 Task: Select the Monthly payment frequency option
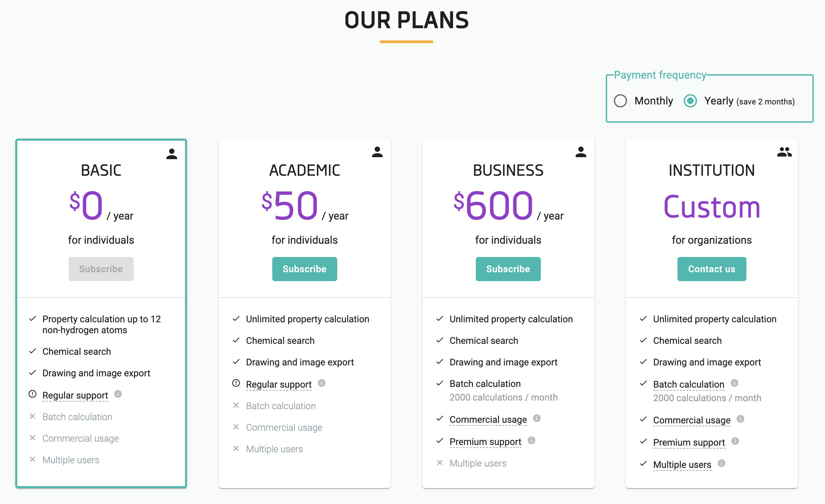(x=620, y=101)
